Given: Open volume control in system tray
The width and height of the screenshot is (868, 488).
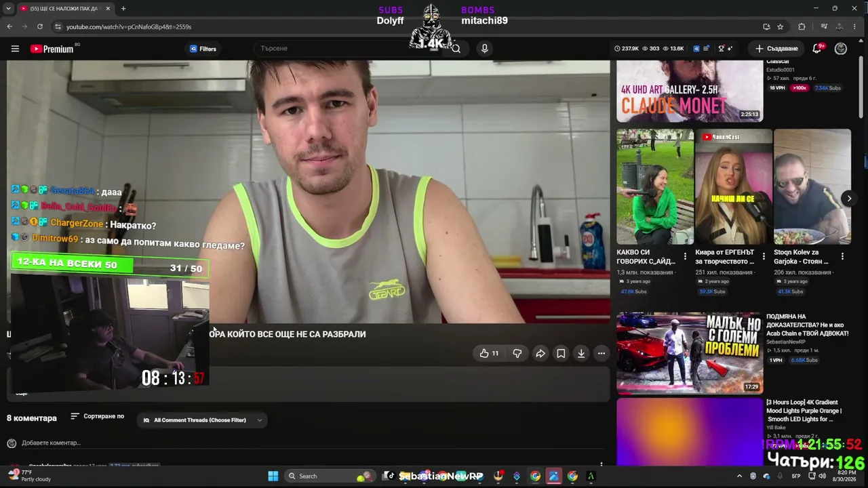Looking at the screenshot, I should 823,476.
